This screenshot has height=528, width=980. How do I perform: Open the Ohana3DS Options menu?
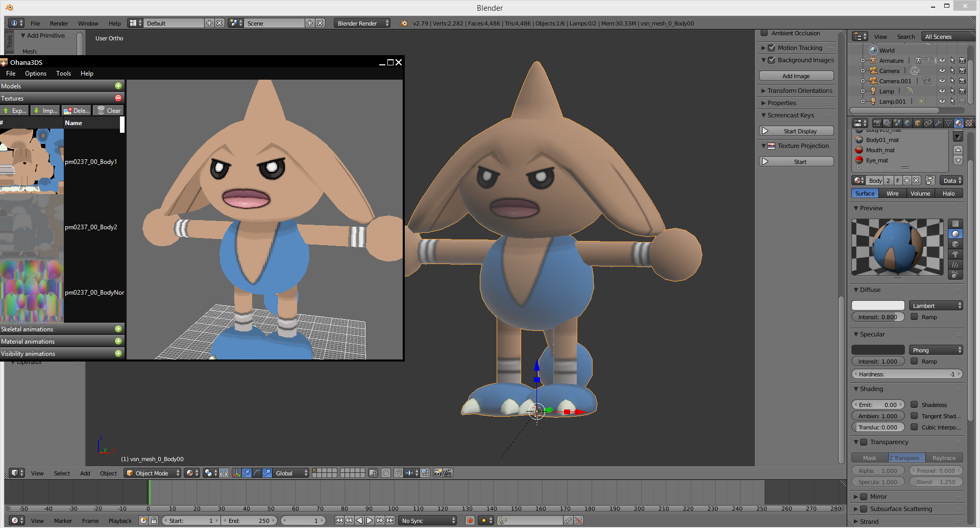[36, 74]
